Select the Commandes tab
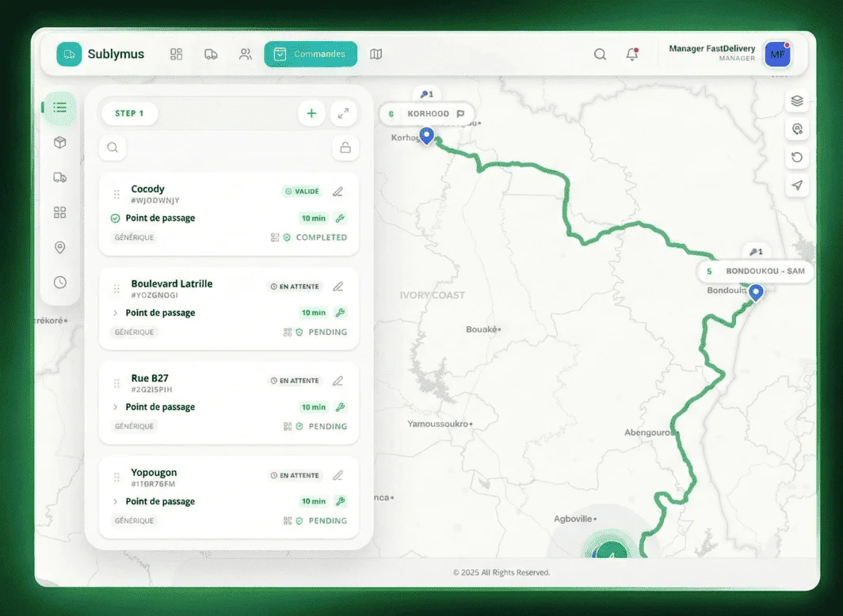Viewport: 843px width, 616px height. (311, 54)
